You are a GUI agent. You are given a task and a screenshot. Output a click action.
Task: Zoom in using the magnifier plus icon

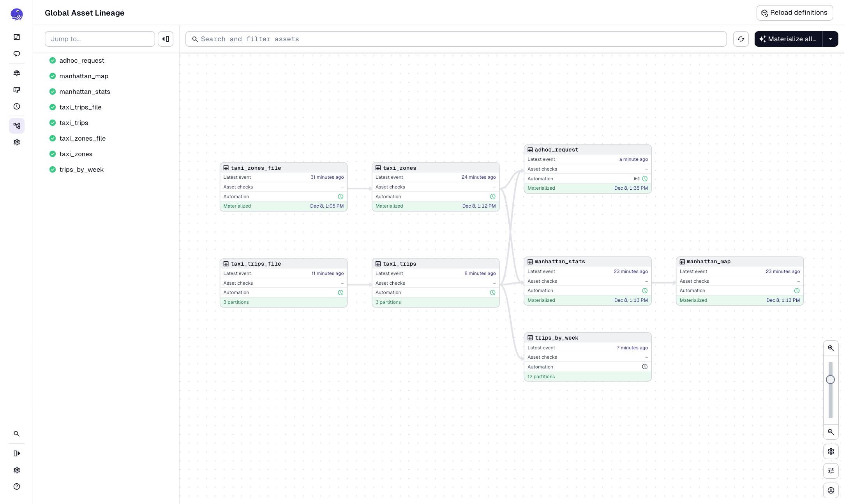[831, 348]
